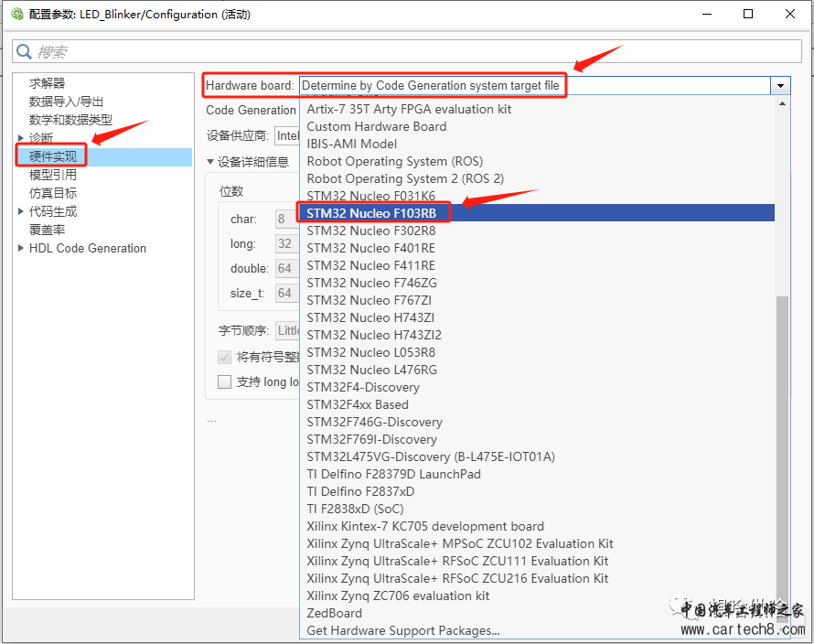The width and height of the screenshot is (814, 644).
Task: Choose Xilinx Kintex-7 KC705 development board
Action: click(537, 527)
